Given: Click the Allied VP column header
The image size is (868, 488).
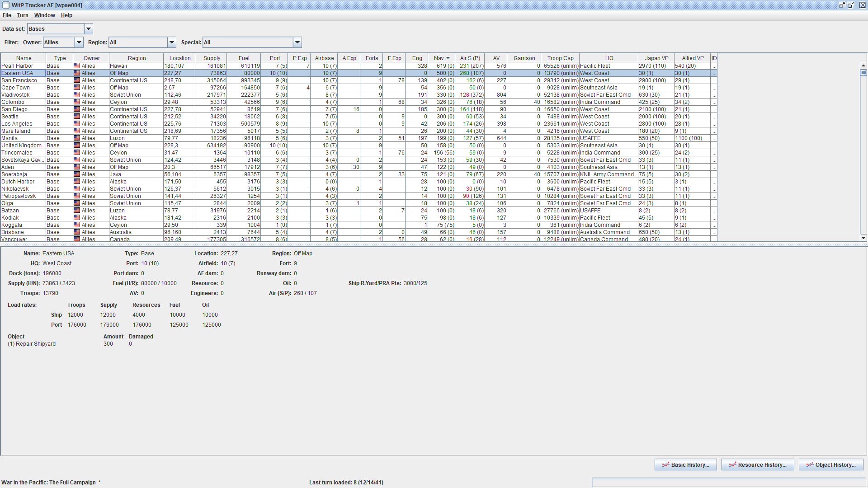Looking at the screenshot, I should click(693, 58).
